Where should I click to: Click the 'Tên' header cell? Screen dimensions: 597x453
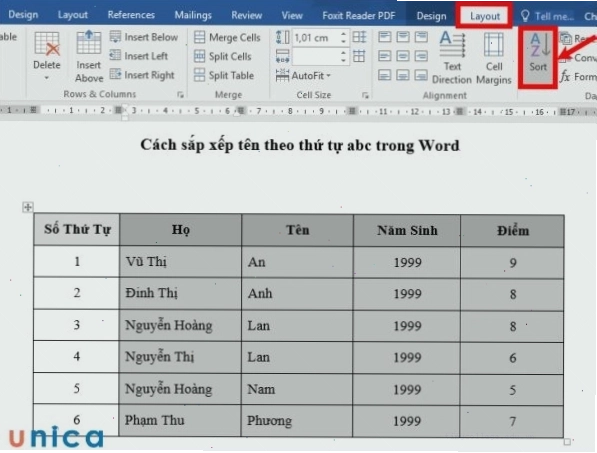297,230
